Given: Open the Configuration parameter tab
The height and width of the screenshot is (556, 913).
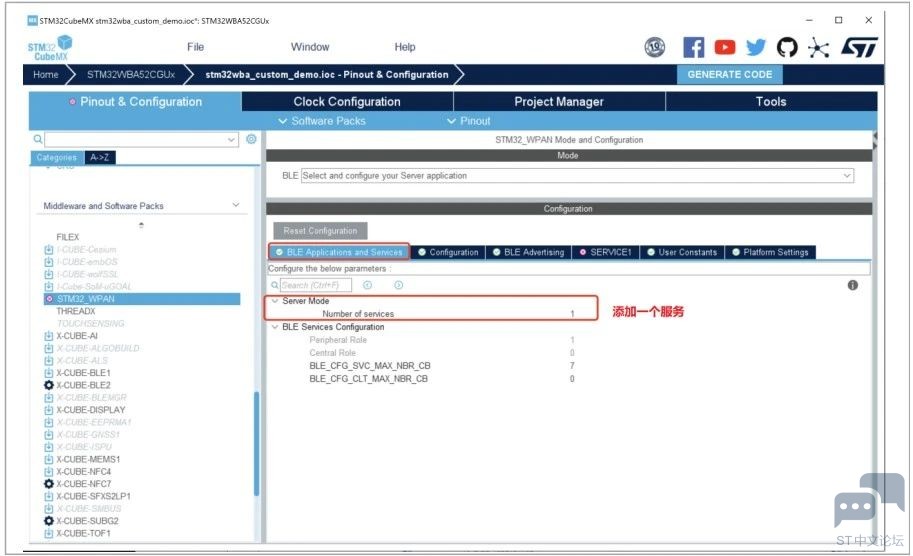Looking at the screenshot, I should pos(448,252).
